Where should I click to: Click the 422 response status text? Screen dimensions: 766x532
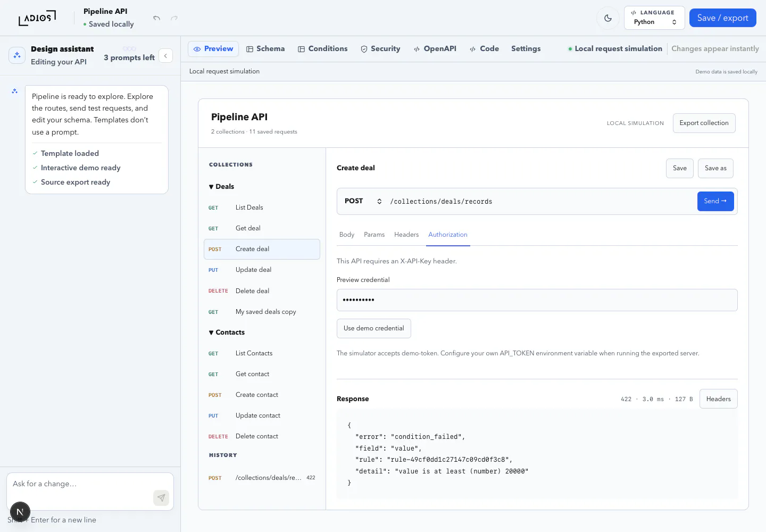click(626, 399)
